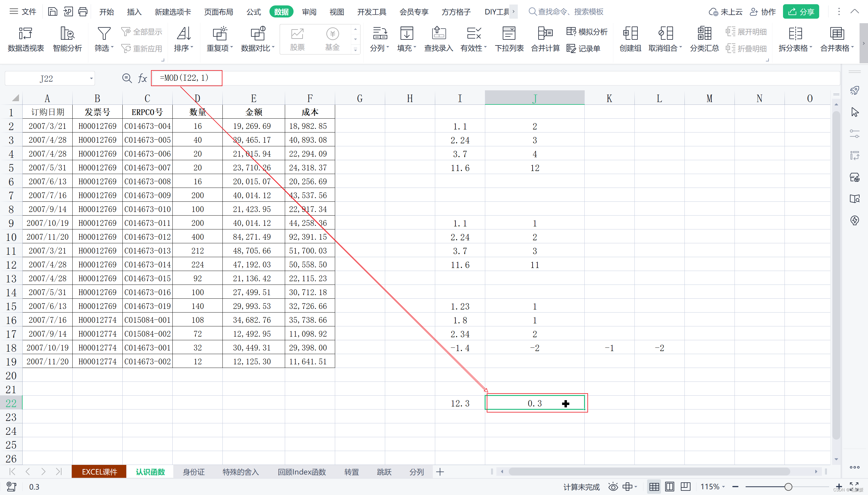Screen dimensions: 868x495
Task: Open the 文件 file menu
Action: point(23,11)
